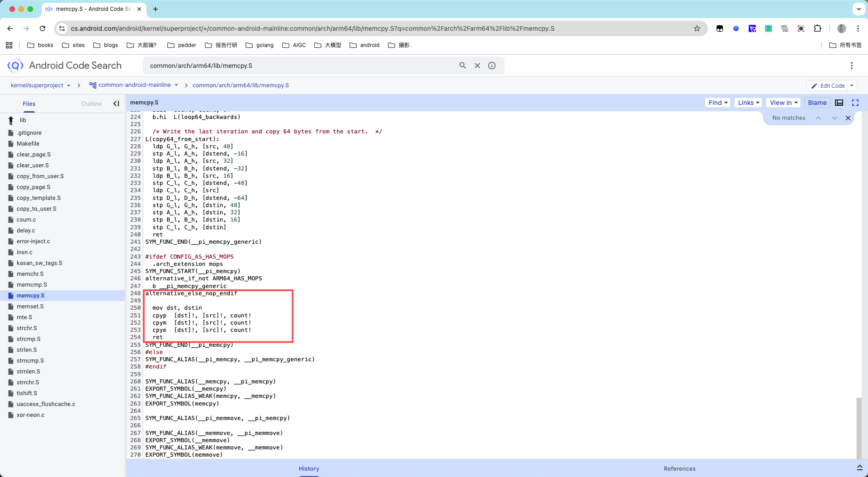Expand the Find dropdown
Screen dimensions: 868x477
(x=718, y=103)
